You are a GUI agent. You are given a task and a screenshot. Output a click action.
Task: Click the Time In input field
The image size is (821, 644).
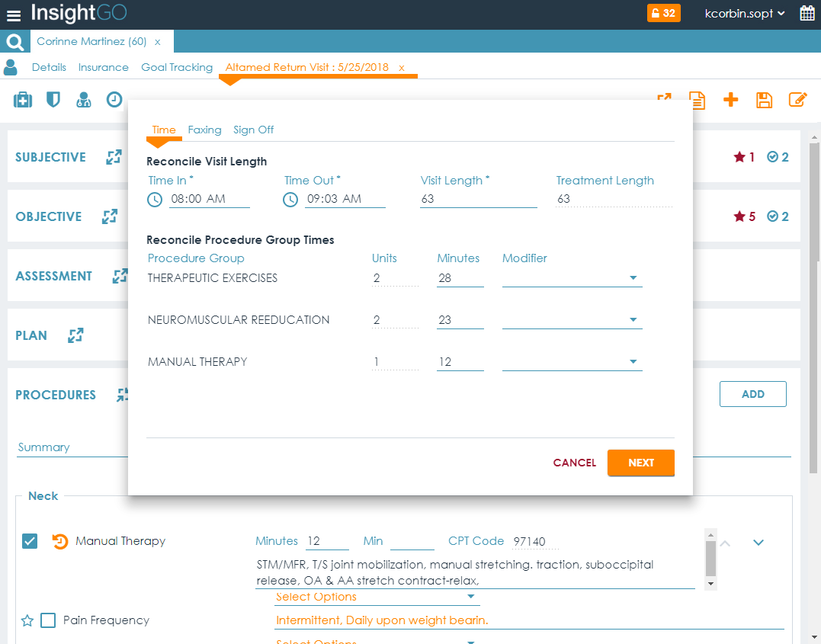coord(209,199)
